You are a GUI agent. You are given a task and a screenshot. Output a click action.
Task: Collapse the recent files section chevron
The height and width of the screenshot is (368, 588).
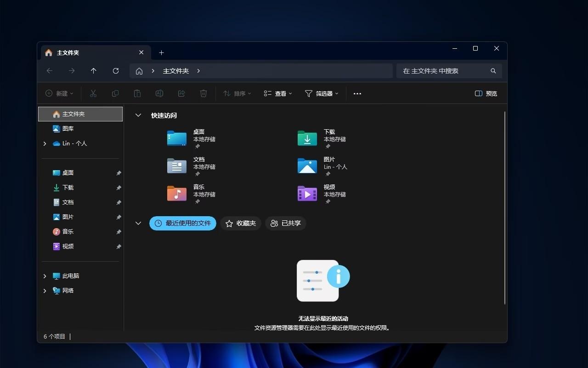[138, 223]
